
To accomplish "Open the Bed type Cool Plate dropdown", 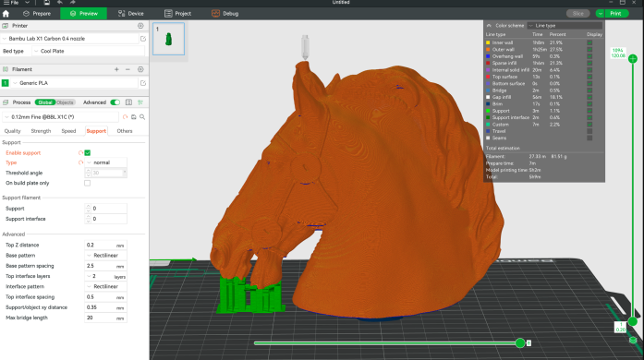I will (x=89, y=52).
